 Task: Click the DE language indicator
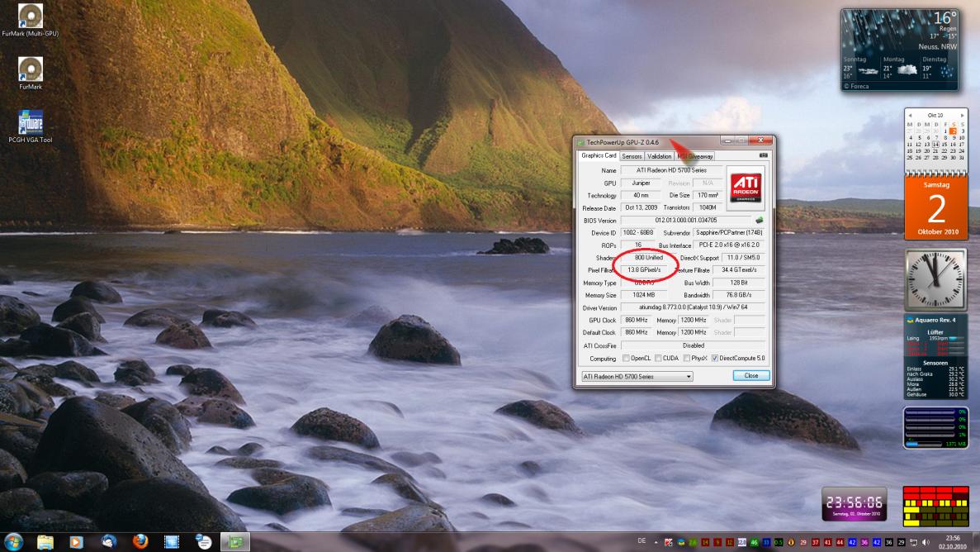(x=641, y=540)
